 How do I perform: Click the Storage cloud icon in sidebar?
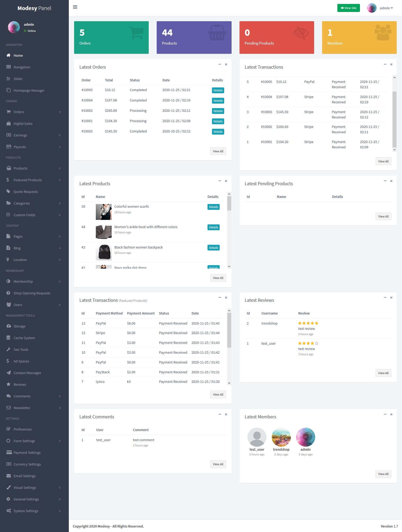click(8, 326)
